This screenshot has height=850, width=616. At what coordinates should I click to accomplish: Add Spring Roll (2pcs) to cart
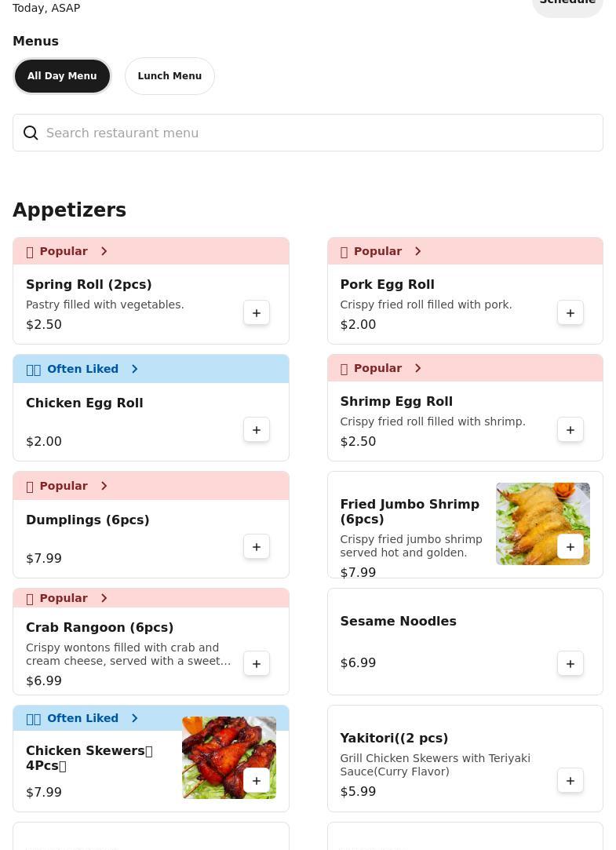pos(257,313)
